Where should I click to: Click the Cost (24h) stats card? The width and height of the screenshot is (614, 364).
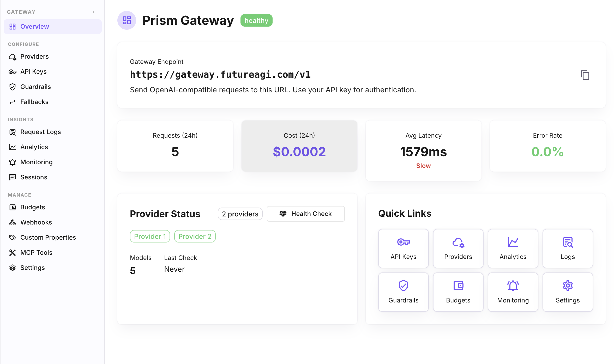tap(299, 146)
